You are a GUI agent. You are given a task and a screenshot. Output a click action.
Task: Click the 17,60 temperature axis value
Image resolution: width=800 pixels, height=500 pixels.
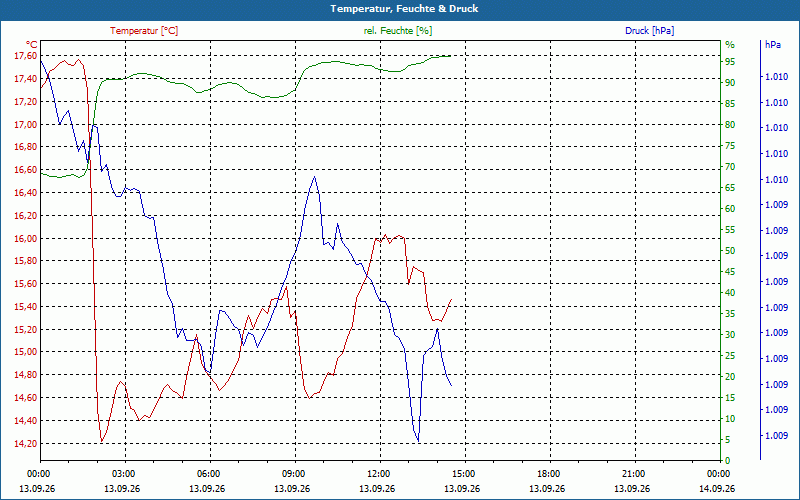pos(25,55)
